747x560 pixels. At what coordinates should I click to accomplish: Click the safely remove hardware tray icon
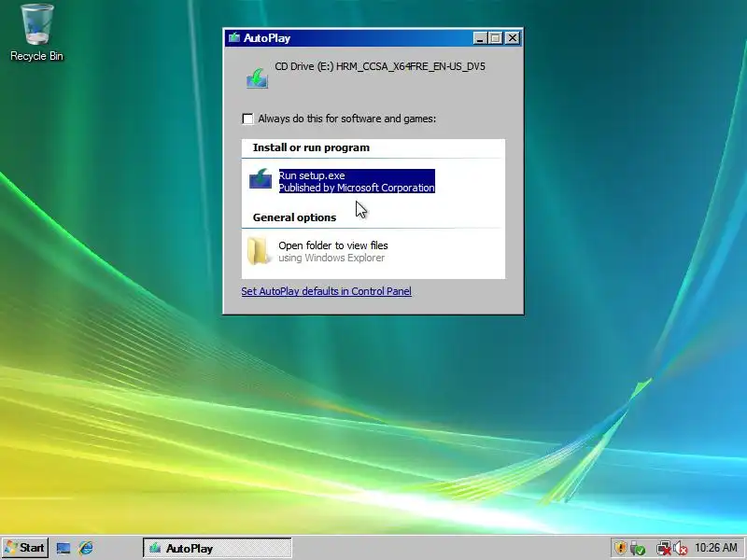[x=638, y=549]
